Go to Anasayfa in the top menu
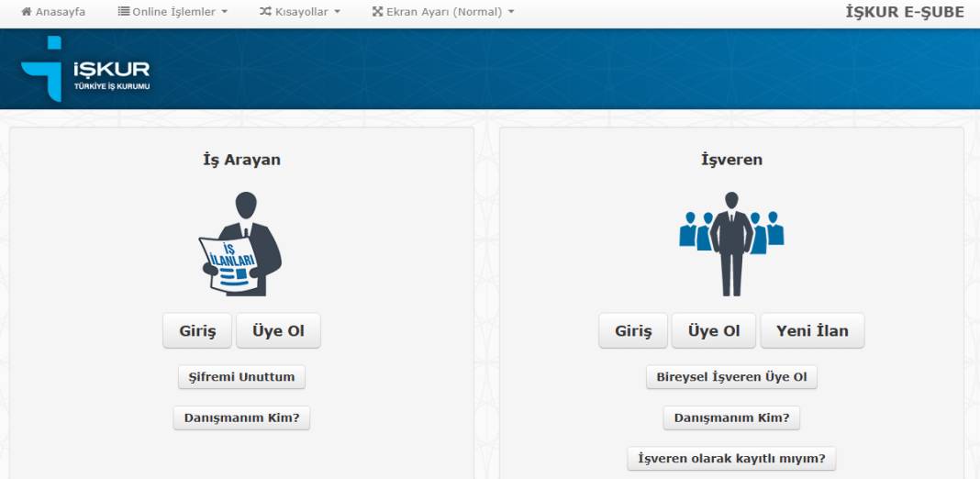 coord(60,12)
